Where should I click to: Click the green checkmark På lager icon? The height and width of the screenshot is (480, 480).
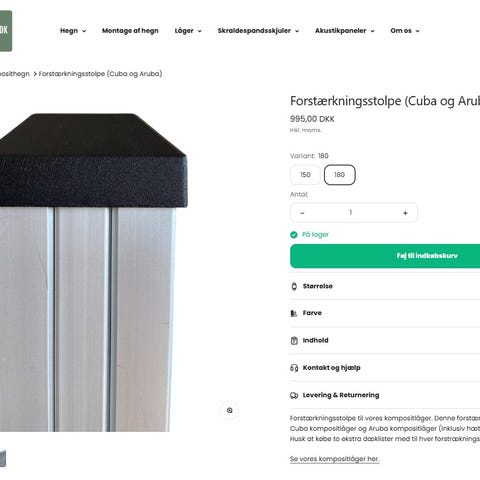[x=294, y=235]
